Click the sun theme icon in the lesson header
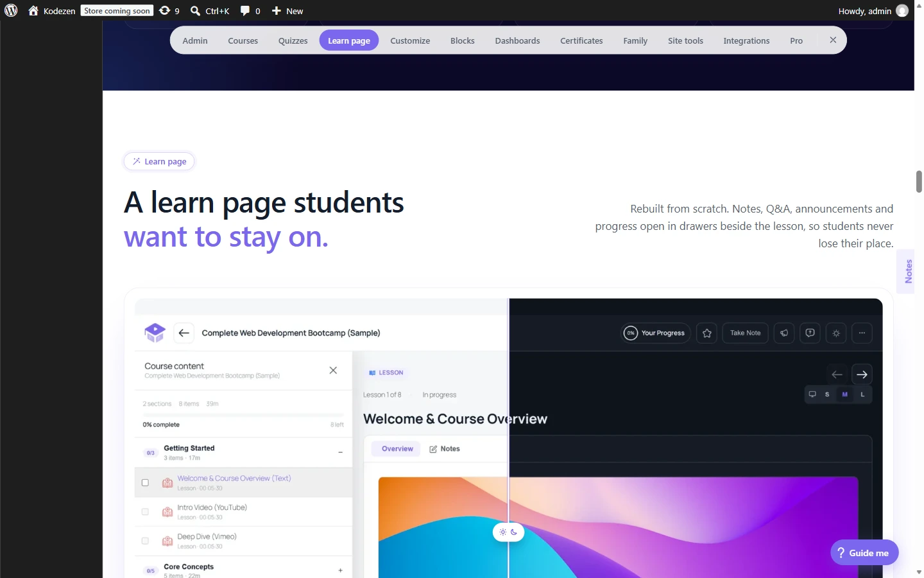 (836, 333)
